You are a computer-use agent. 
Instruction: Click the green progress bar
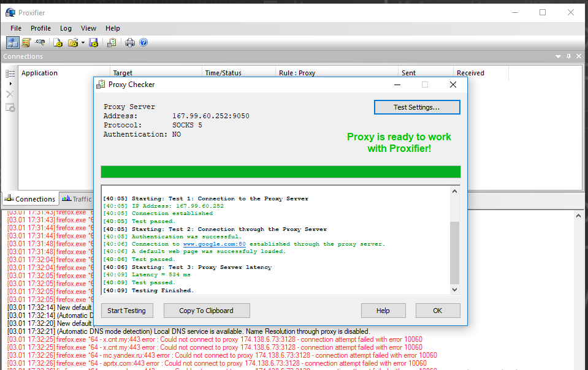280,172
